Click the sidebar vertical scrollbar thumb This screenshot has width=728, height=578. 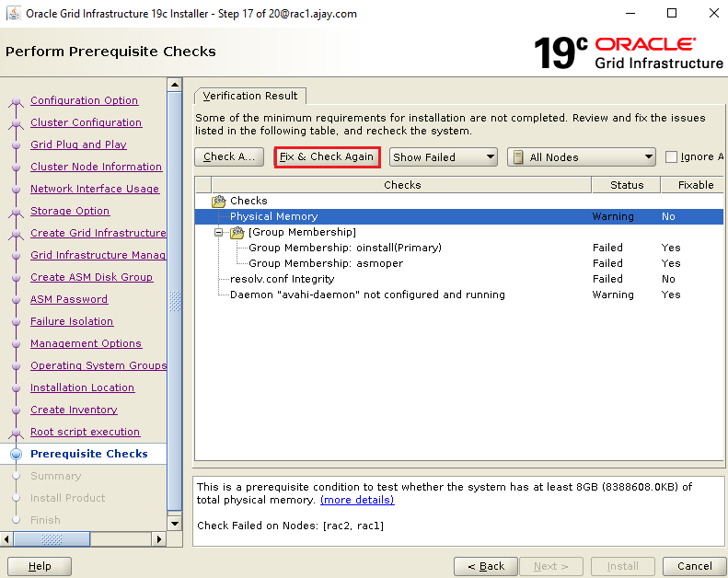[x=175, y=301]
